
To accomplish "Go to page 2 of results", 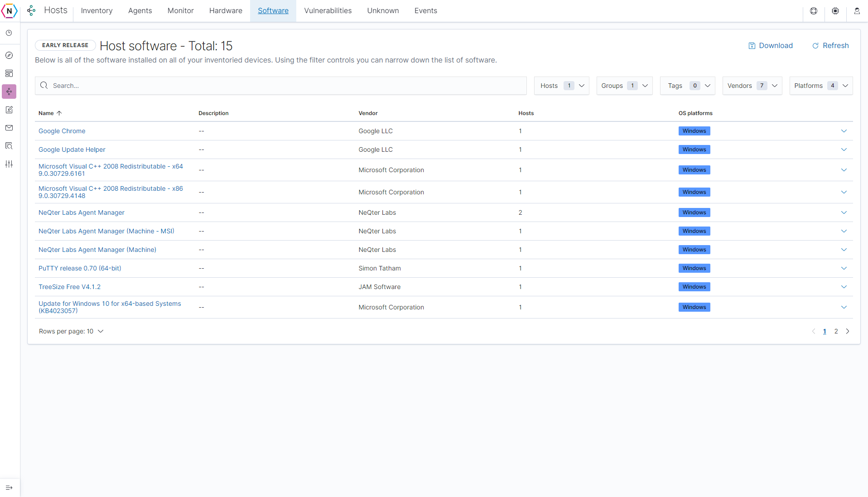I will tap(836, 331).
